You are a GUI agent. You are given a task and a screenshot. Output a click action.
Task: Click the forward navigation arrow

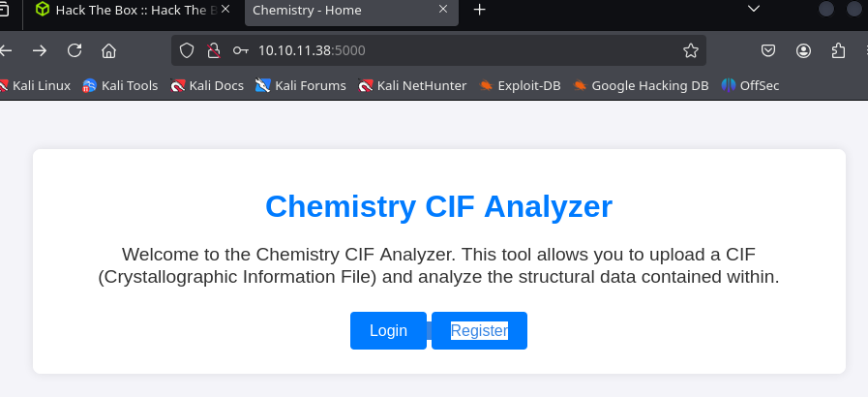40,51
